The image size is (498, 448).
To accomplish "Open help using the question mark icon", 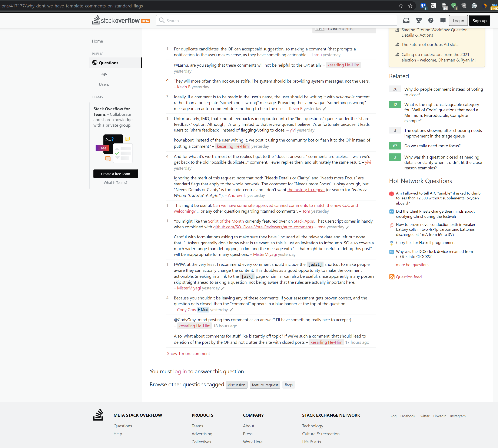I will pos(431,20).
